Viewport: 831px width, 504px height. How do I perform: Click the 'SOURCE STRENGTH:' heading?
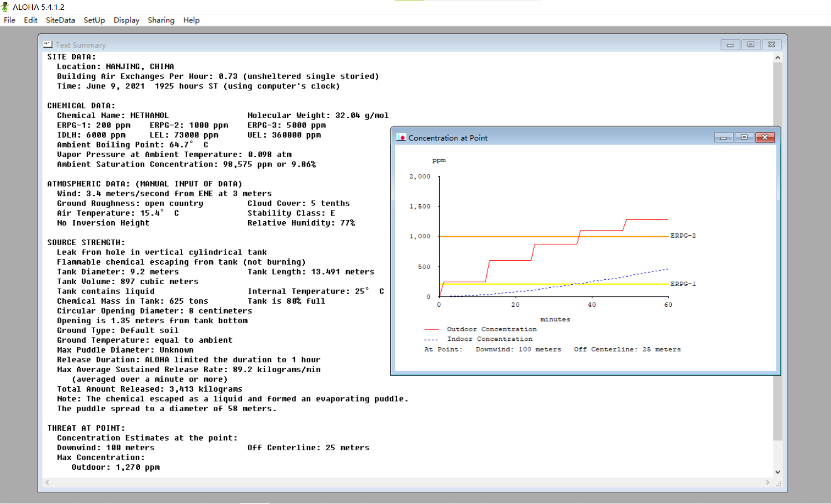[86, 242]
